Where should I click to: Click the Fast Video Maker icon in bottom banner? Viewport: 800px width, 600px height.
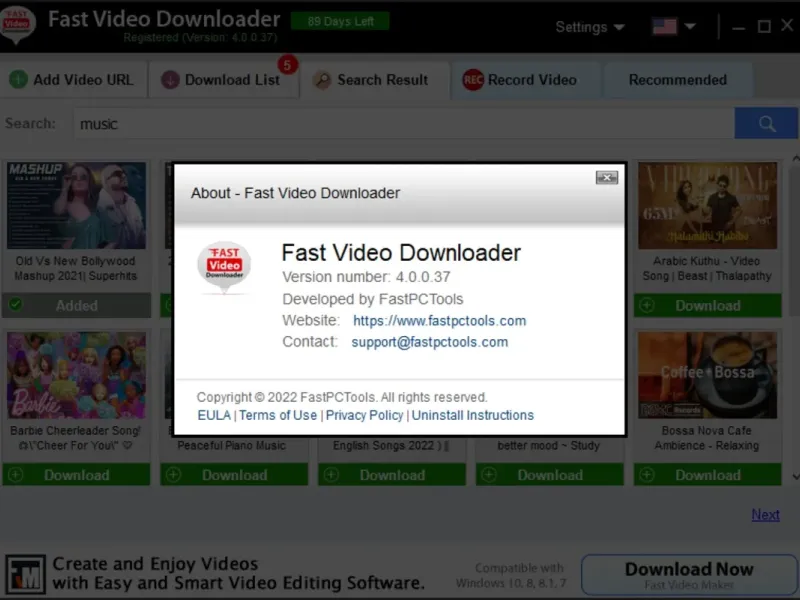pos(26,574)
